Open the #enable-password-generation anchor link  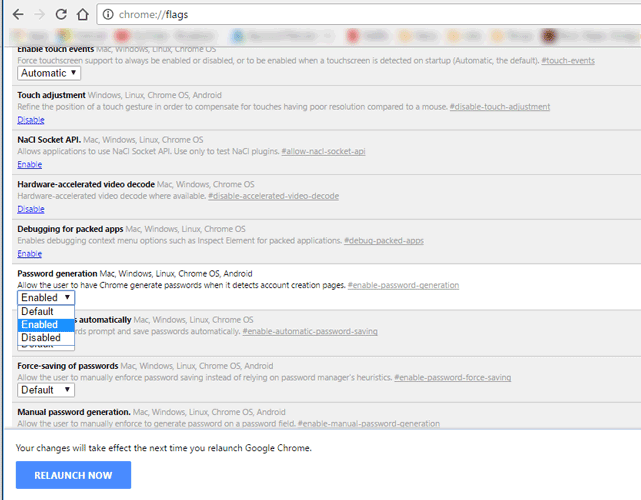click(403, 285)
